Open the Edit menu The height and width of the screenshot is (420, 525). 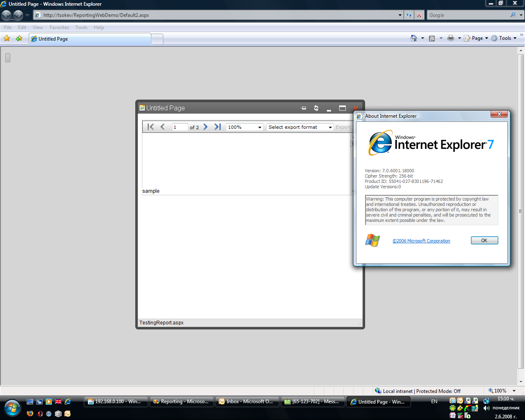(22, 27)
